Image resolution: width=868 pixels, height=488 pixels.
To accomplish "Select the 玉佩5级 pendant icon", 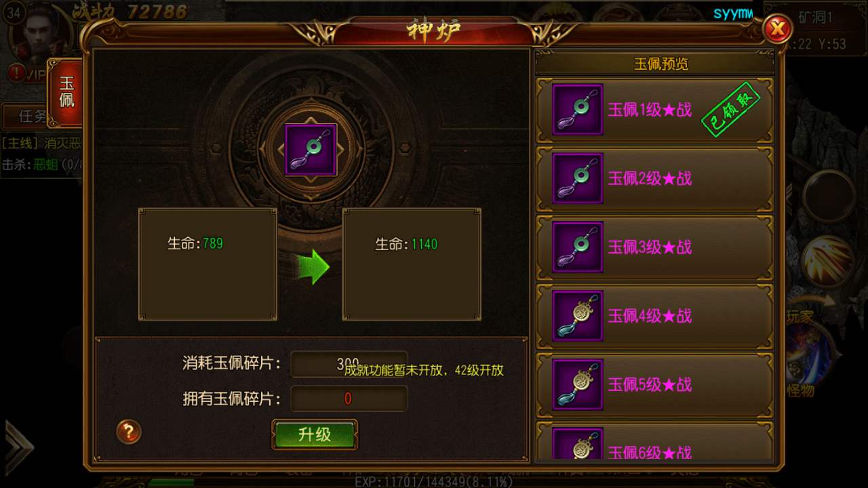I will (577, 384).
